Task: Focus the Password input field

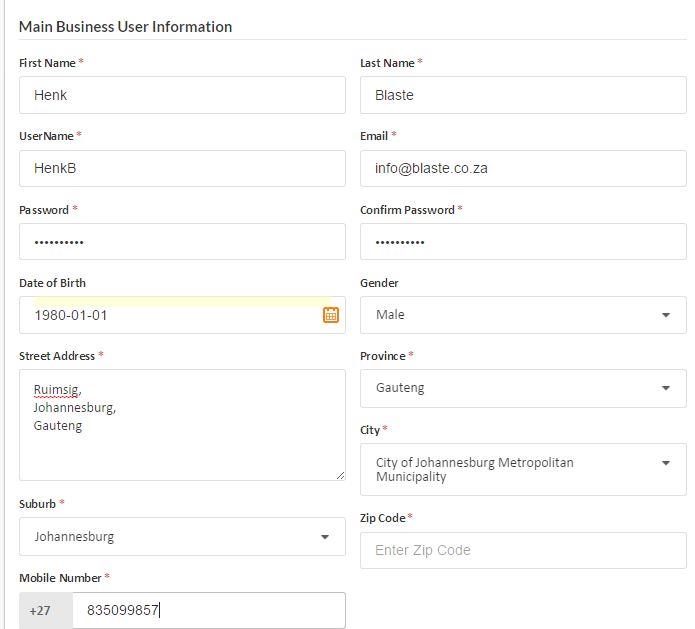Action: 182,242
